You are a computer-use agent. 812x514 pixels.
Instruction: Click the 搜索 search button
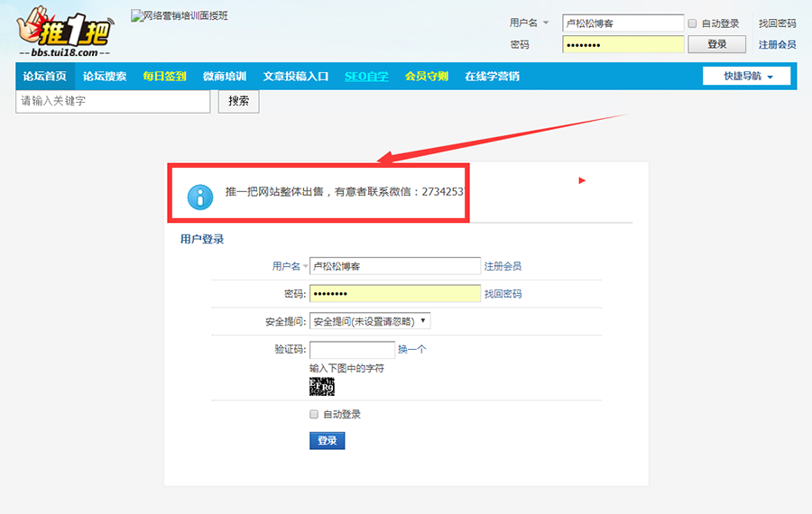(238, 102)
